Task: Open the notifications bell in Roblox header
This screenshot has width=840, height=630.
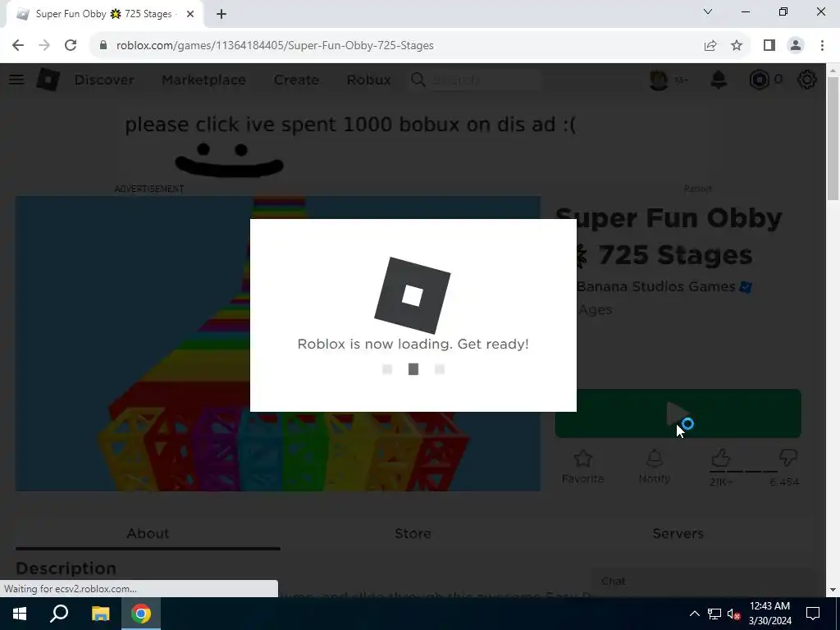Action: pos(719,80)
